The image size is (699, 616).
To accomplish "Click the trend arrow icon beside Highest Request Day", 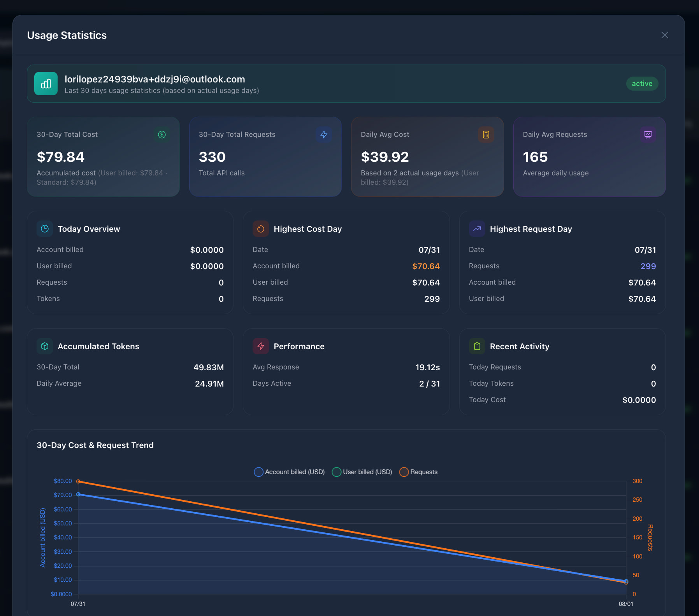I will coord(477,229).
